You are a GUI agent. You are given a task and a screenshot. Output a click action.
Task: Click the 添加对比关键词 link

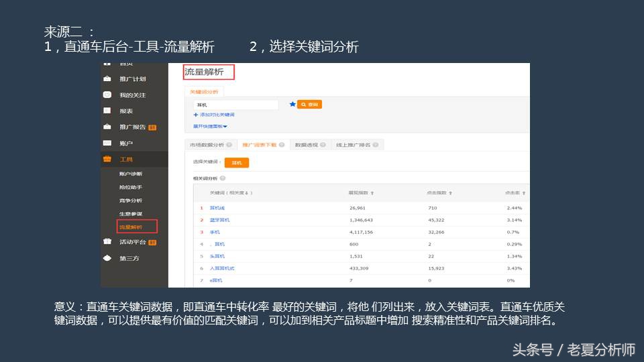[x=214, y=115]
